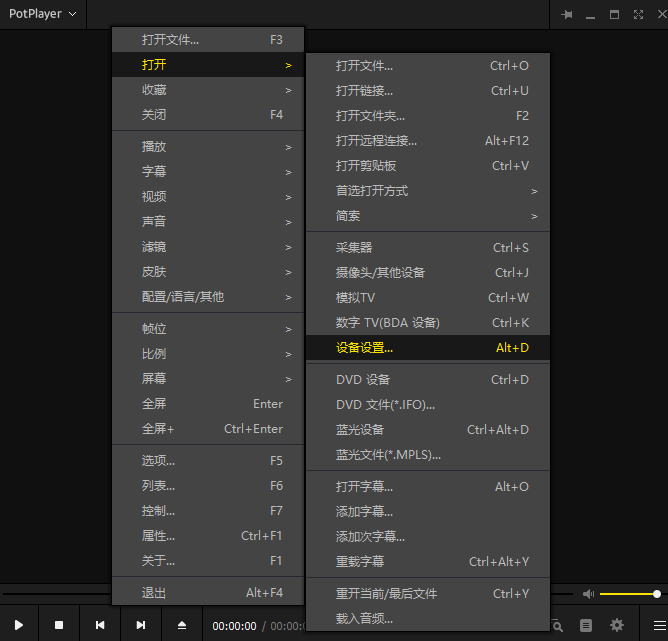Select 数字 TV(BDA 设备) Ctrl+K

pyautogui.click(x=428, y=322)
